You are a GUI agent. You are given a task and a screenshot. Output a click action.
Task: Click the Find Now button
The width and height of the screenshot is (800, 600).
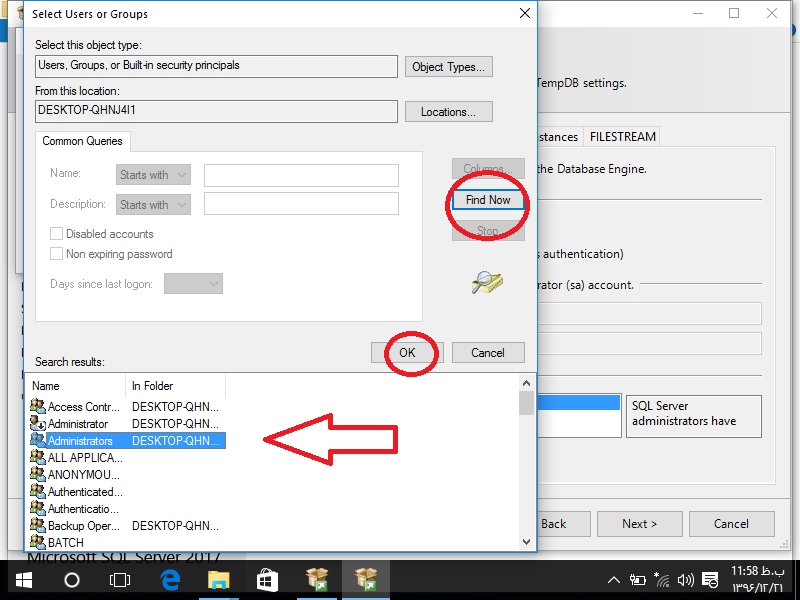pyautogui.click(x=488, y=200)
